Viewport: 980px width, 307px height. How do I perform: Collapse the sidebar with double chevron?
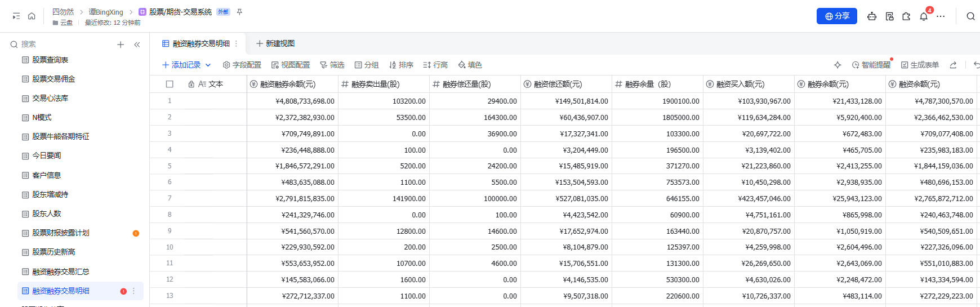[137, 45]
